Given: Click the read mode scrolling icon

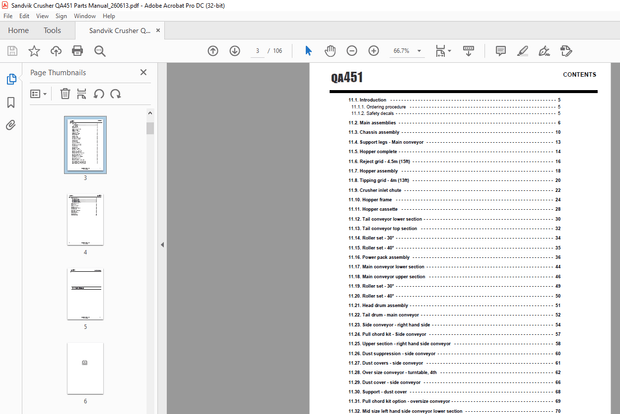Looking at the screenshot, I should click(x=468, y=51).
